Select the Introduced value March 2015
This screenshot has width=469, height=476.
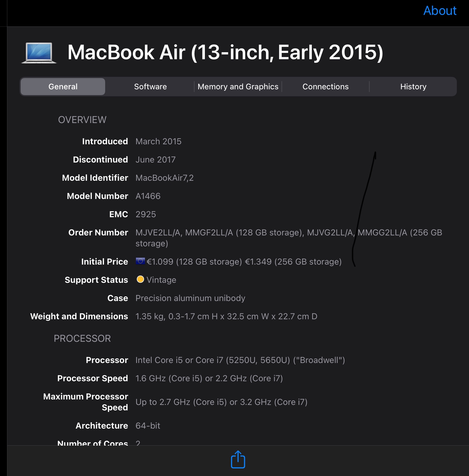[x=158, y=142]
